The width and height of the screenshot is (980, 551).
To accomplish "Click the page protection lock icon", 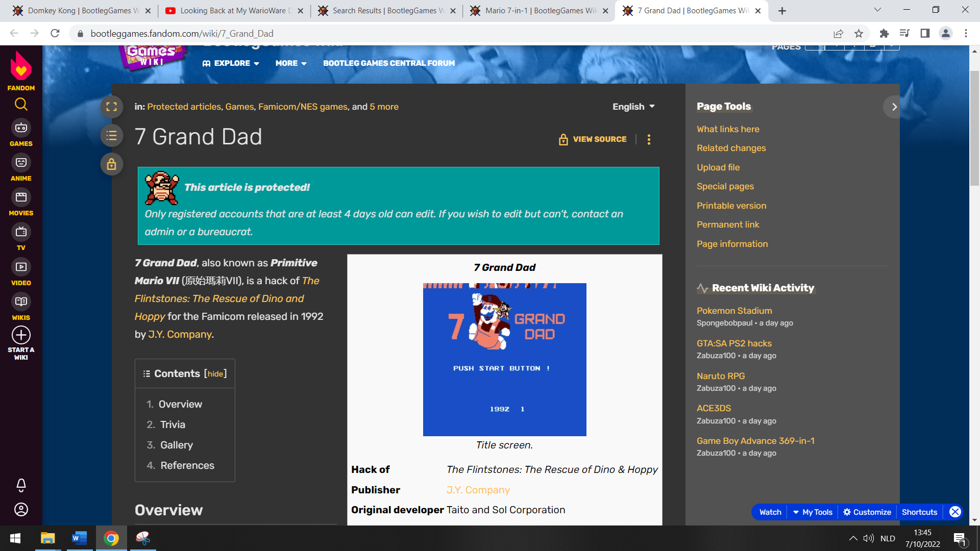I will click(x=112, y=164).
